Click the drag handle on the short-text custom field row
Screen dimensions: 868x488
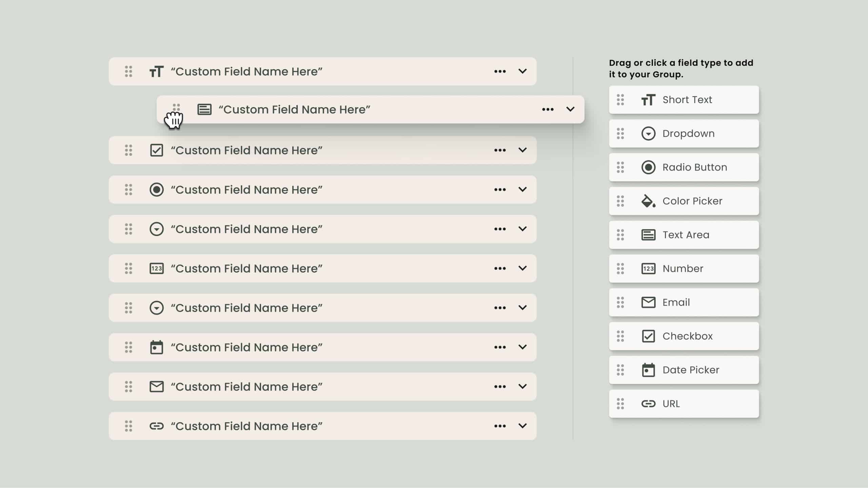coord(128,72)
